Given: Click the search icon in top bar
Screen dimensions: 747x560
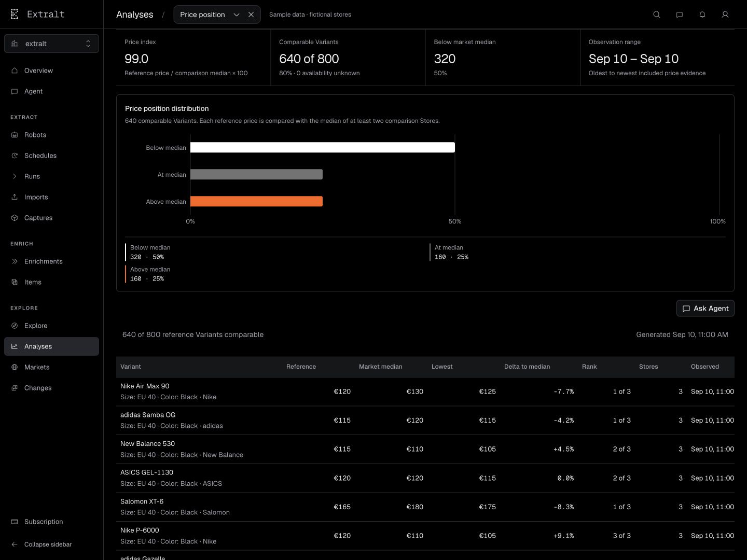Looking at the screenshot, I should click(657, 15).
